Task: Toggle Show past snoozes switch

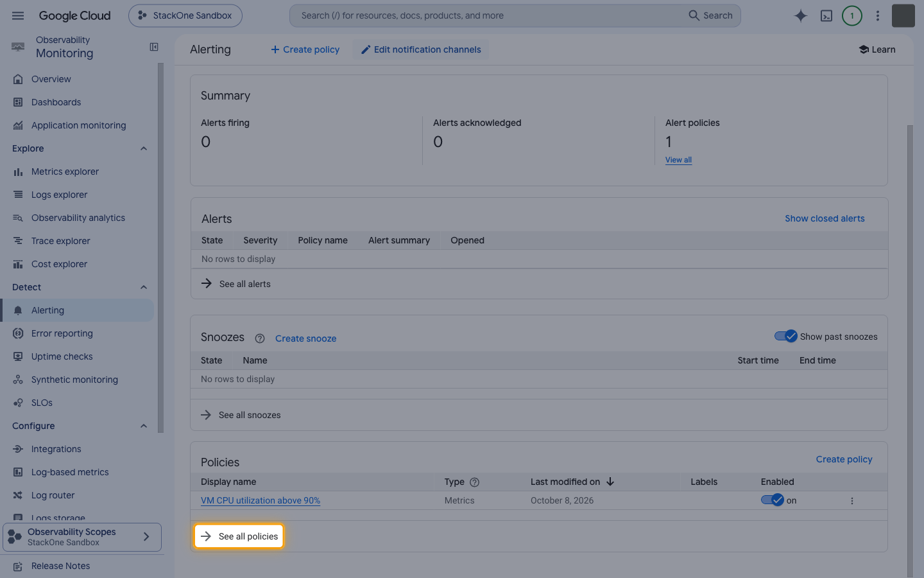Action: [x=785, y=336]
